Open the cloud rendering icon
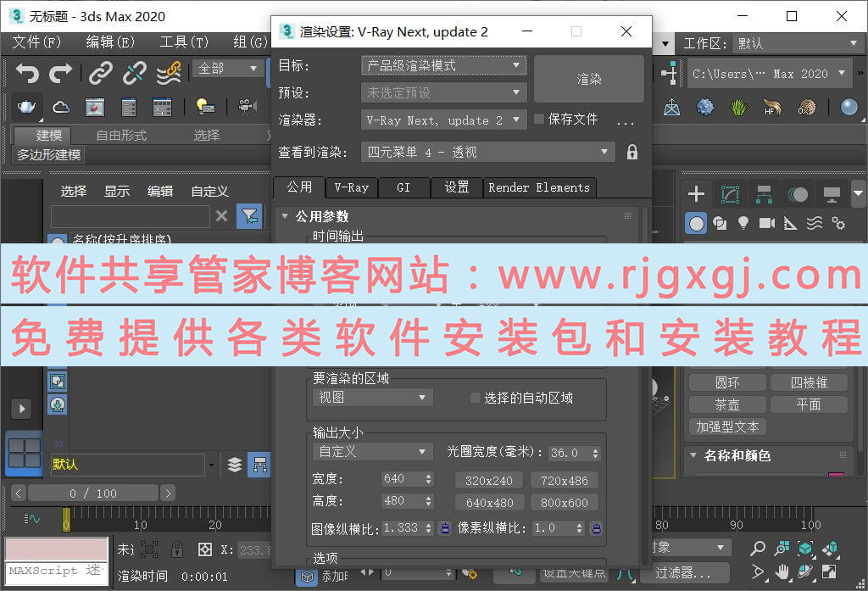Screen dimensions: 868x591 pyautogui.click(x=61, y=106)
